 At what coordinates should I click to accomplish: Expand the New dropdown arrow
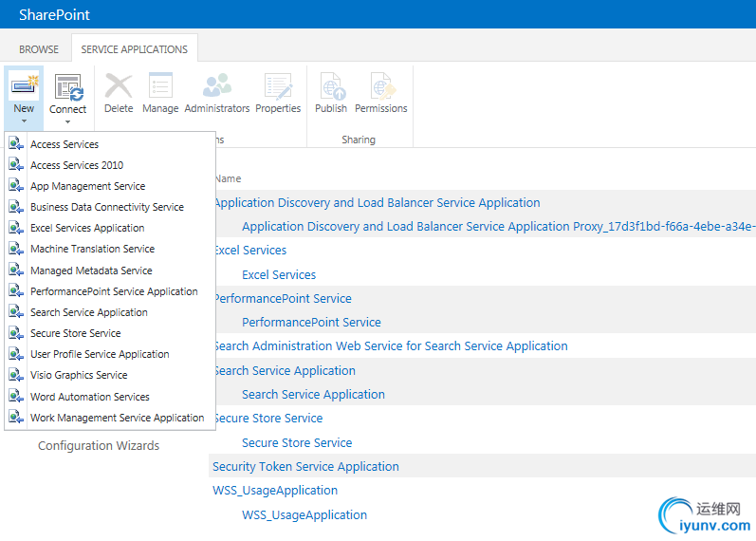pyautogui.click(x=24, y=122)
